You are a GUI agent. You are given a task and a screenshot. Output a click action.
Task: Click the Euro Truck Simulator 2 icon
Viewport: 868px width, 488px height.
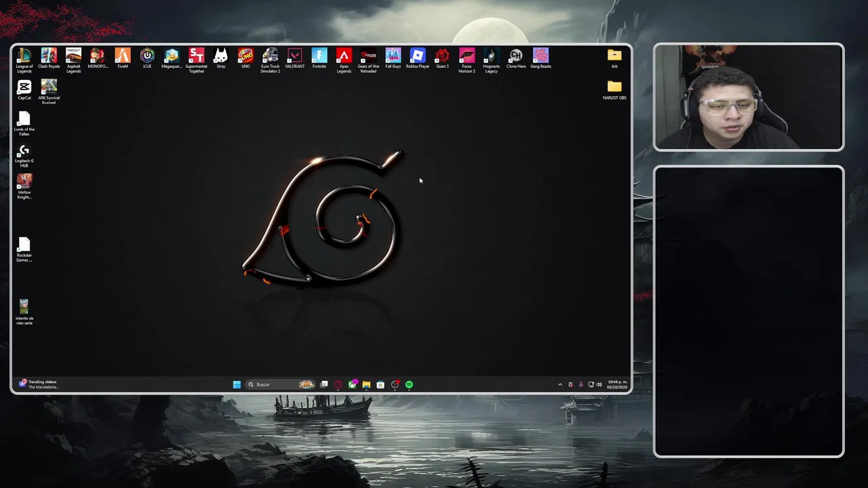tap(270, 60)
